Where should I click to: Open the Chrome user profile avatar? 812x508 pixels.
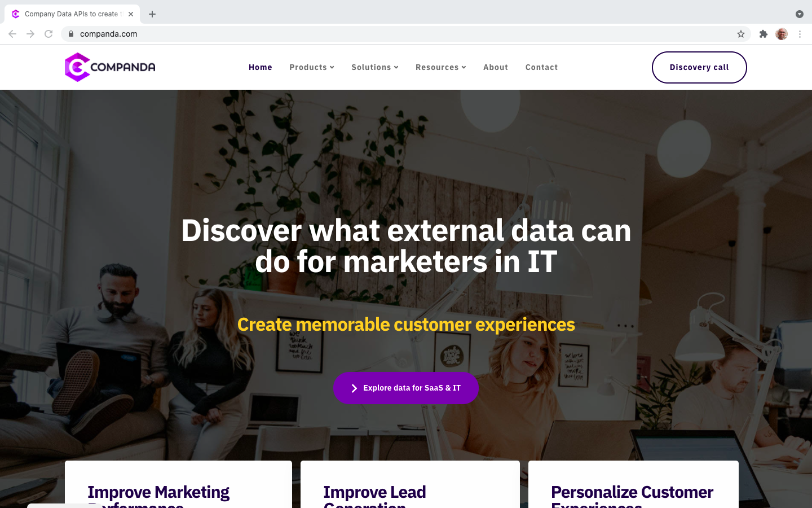[782, 34]
